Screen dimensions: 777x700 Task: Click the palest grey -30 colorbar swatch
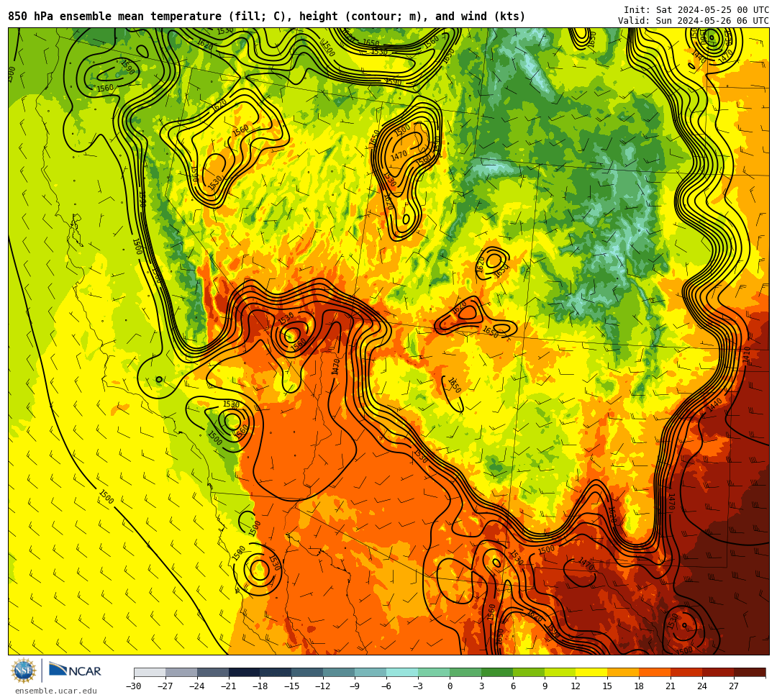tap(150, 672)
